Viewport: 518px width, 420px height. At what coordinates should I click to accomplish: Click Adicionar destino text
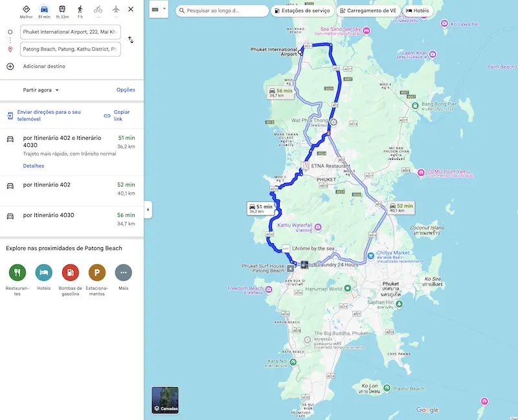(44, 67)
